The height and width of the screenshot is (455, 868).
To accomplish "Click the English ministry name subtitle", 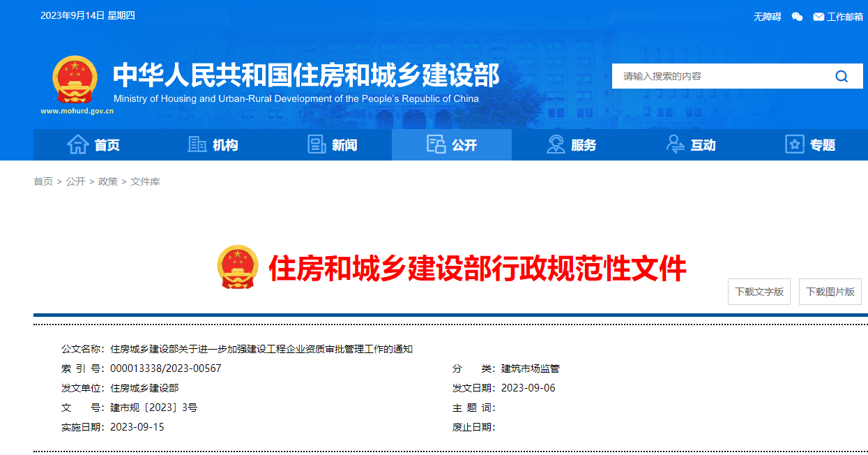I will point(296,98).
